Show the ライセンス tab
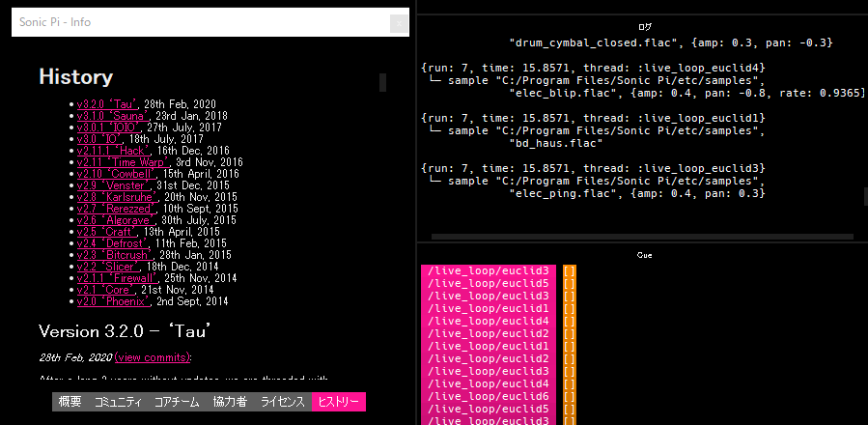This screenshot has height=425, width=868. click(283, 402)
